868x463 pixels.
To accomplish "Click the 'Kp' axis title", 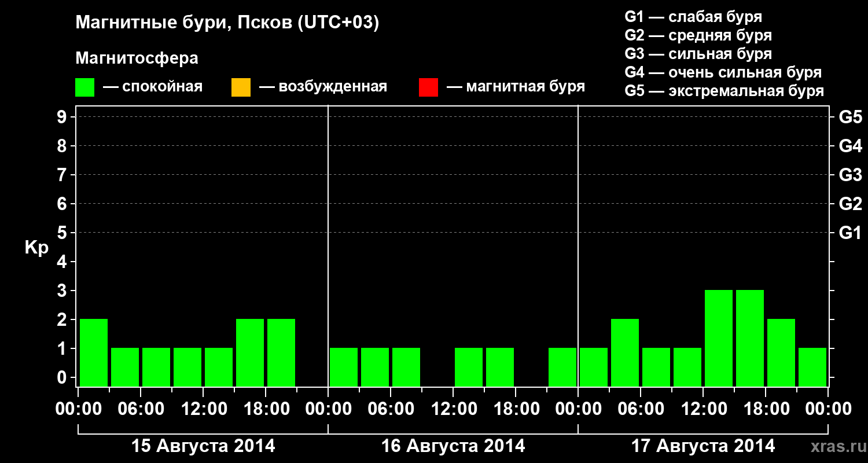I will [x=36, y=248].
